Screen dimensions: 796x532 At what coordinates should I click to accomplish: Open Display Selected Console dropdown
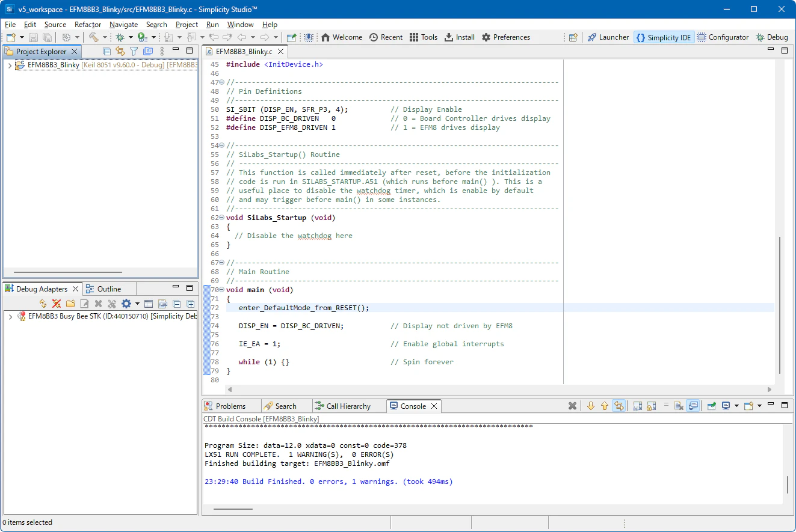(736, 406)
